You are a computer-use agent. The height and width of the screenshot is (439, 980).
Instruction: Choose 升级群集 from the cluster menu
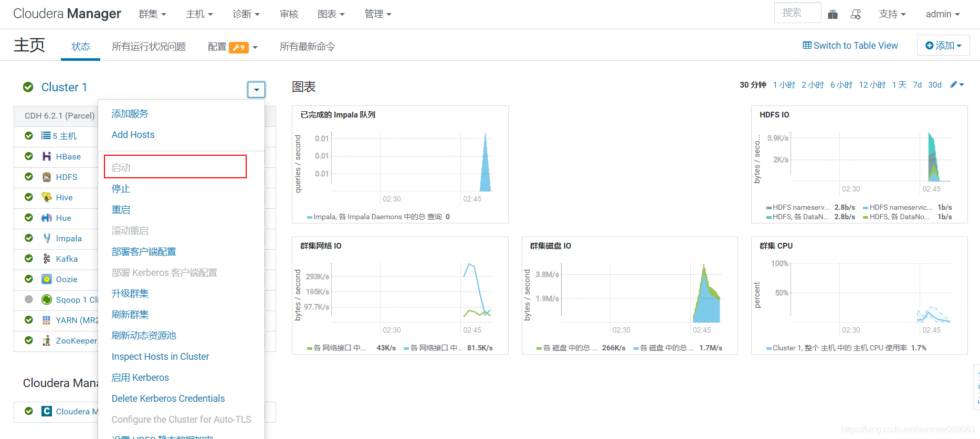pyautogui.click(x=130, y=294)
